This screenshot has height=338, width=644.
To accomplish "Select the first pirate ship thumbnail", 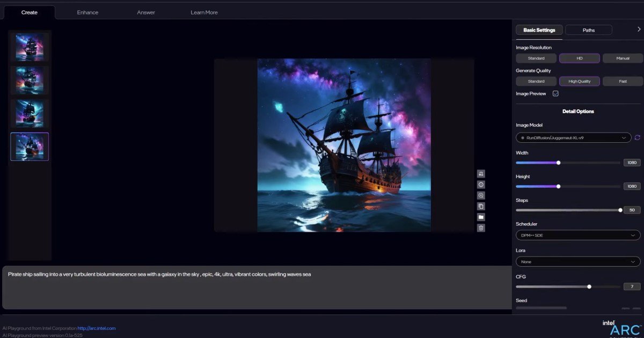I will 30,47.
